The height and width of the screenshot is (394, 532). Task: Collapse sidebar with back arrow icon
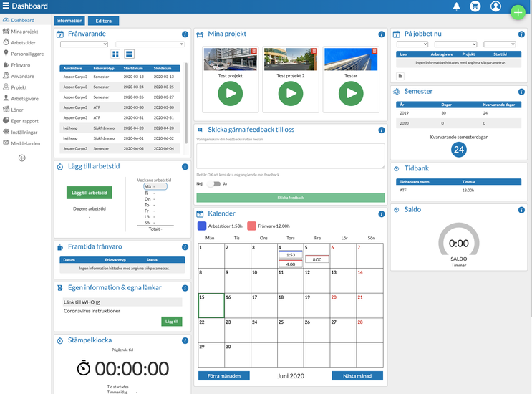click(22, 158)
